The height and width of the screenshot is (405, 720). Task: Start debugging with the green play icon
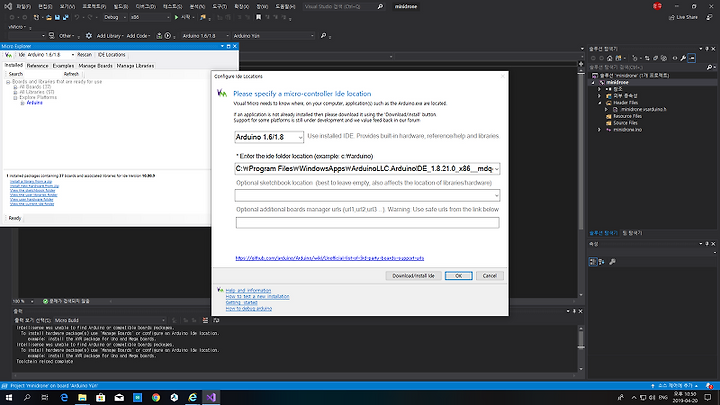[x=176, y=17]
